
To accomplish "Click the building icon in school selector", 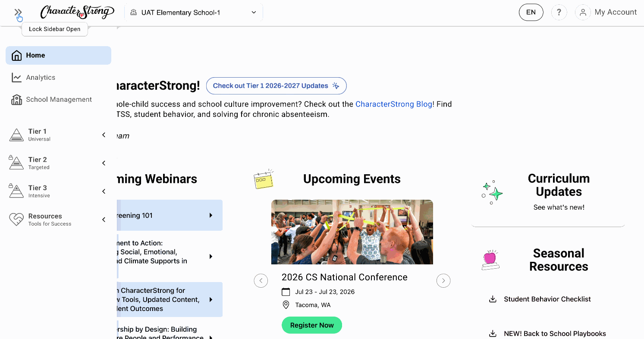I will click(134, 13).
